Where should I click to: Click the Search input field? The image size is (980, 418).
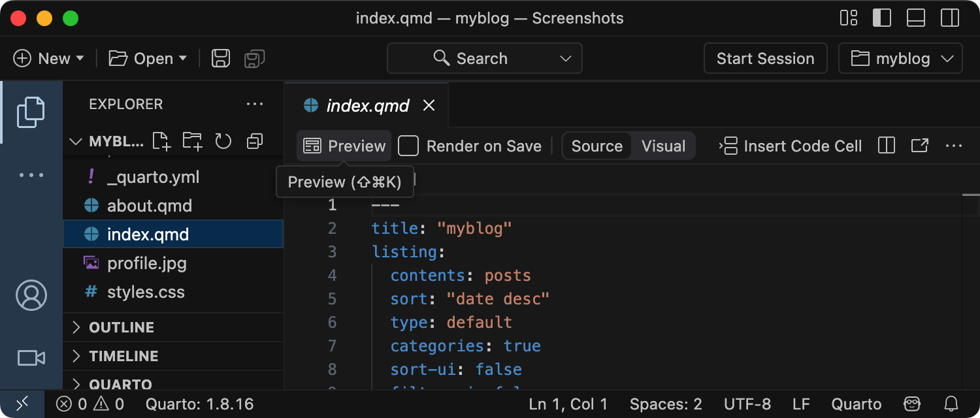pyautogui.click(x=484, y=59)
